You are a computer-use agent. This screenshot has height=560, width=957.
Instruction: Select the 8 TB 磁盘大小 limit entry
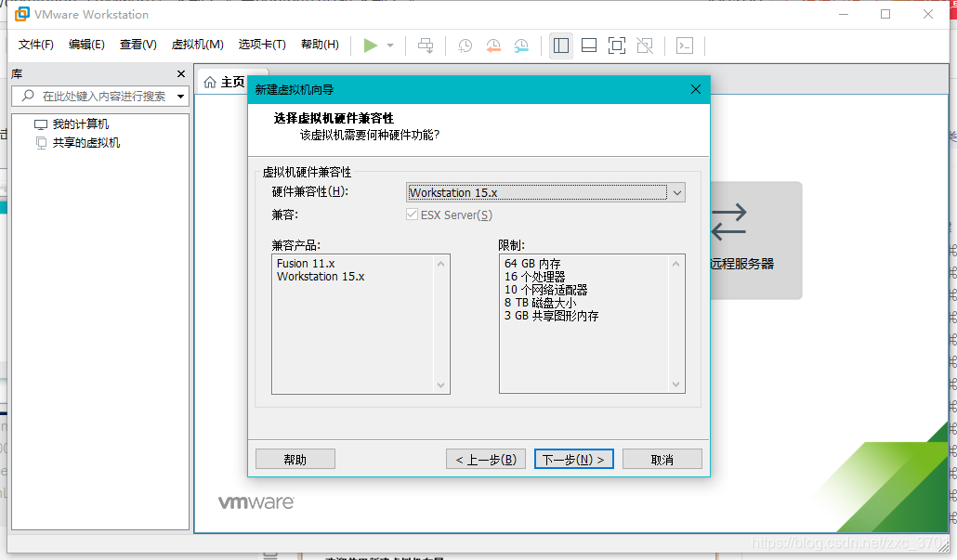(540, 303)
